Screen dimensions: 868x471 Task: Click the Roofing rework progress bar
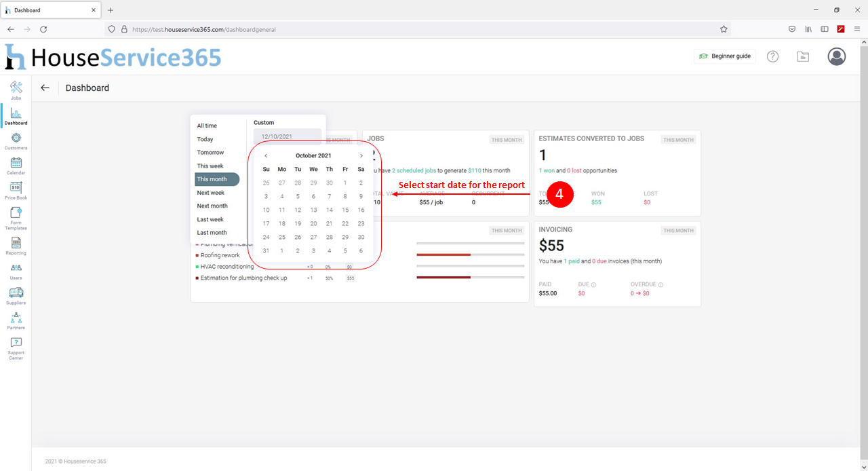(471, 255)
